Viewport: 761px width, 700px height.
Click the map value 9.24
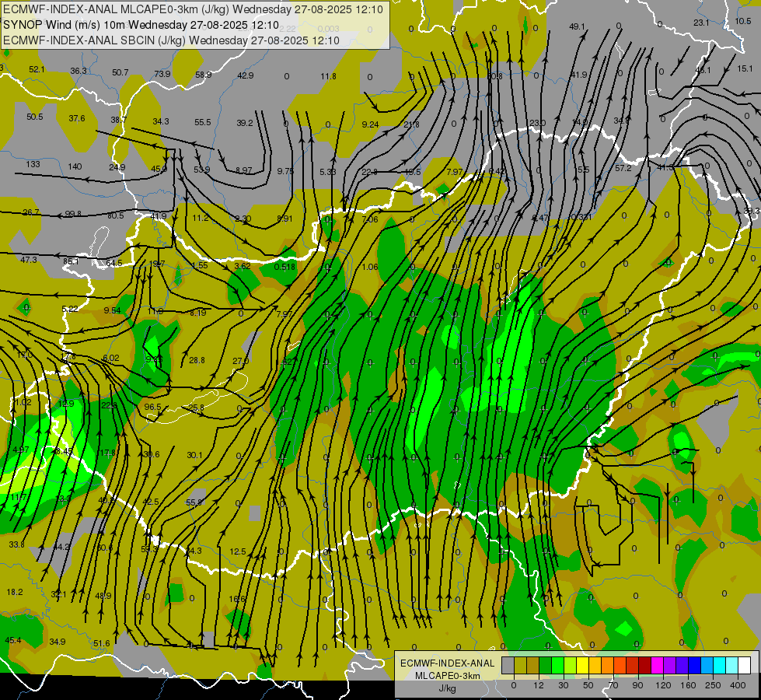click(x=370, y=125)
